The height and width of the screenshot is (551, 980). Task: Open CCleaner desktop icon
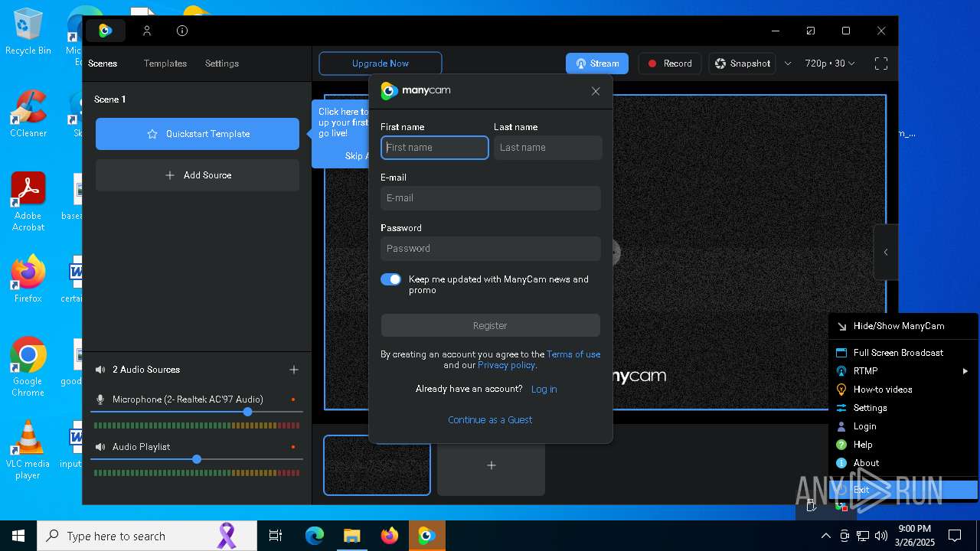click(28, 115)
